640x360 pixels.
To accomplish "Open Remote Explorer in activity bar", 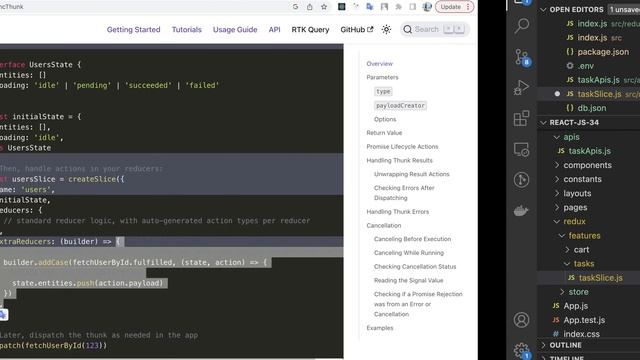I will pos(522,149).
